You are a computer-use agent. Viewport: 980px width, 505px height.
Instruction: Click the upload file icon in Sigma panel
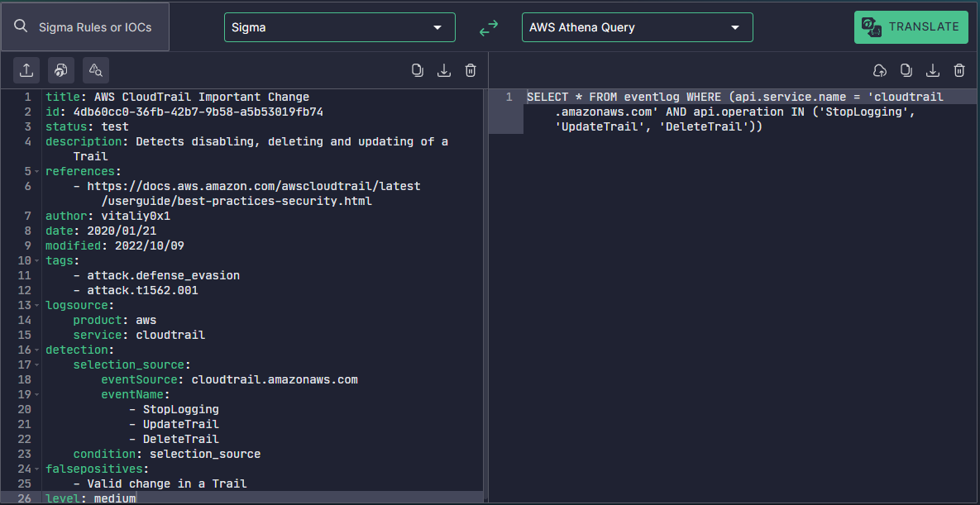click(x=26, y=70)
